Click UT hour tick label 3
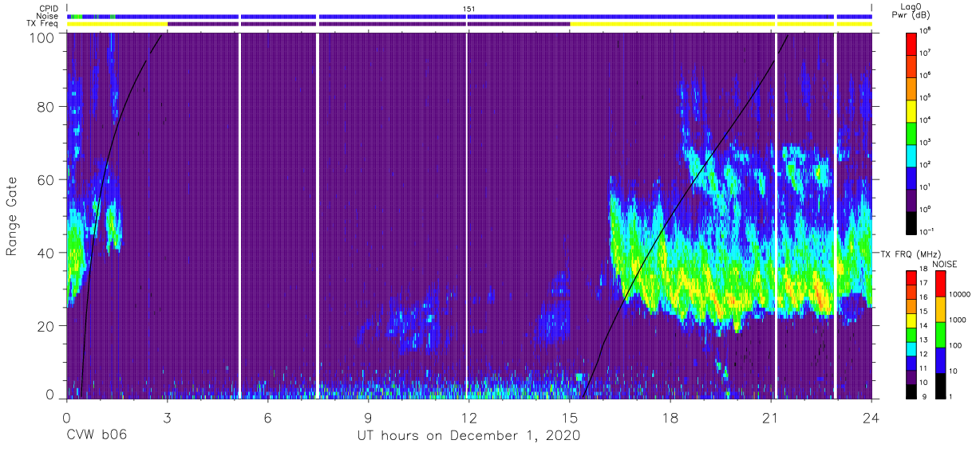 click(167, 416)
